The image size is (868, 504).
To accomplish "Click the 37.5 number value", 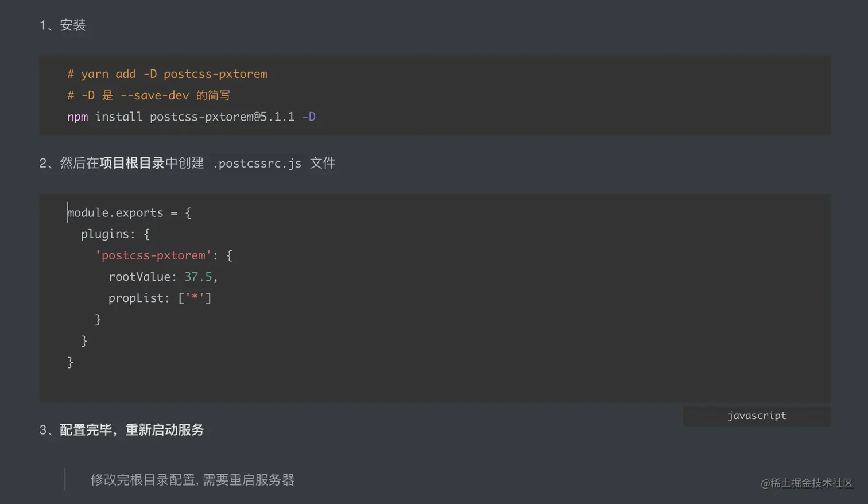I will tap(198, 277).
